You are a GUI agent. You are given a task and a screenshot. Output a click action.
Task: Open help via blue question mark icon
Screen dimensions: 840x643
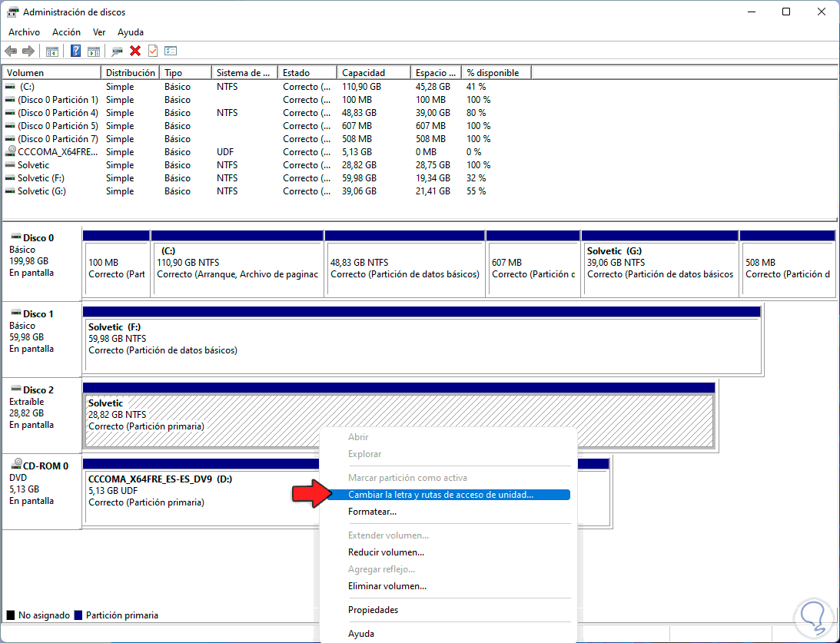click(x=76, y=51)
